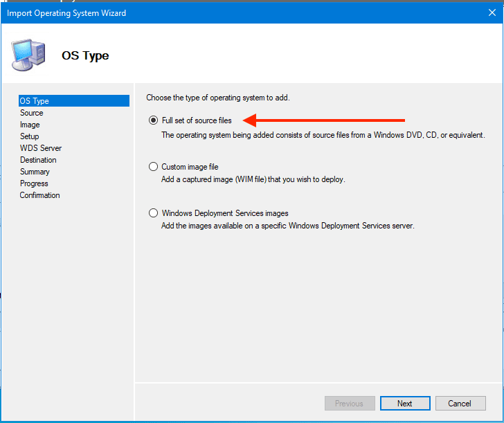Go to the Summary wizard step
The image size is (504, 423).
click(35, 172)
